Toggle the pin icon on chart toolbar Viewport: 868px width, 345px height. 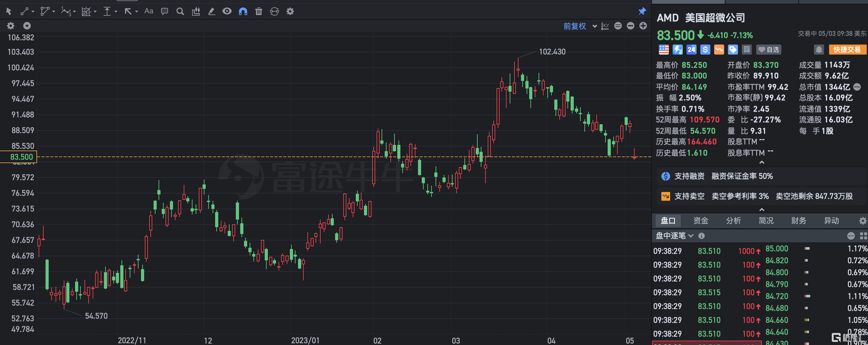[642, 11]
